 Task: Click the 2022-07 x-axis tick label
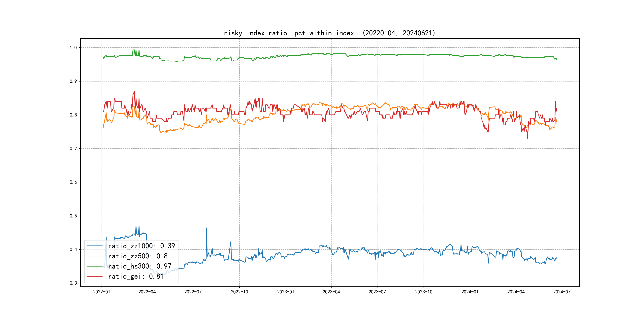coord(193,292)
